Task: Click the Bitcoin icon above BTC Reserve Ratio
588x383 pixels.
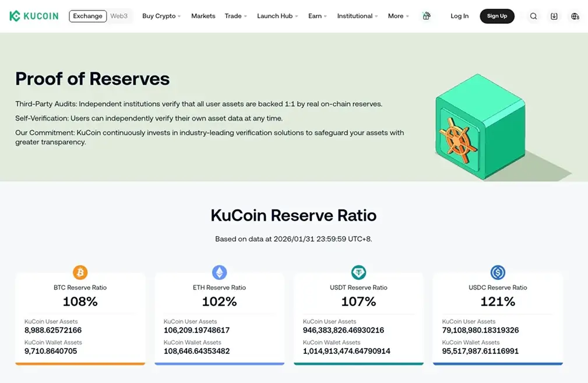Action: 80,272
